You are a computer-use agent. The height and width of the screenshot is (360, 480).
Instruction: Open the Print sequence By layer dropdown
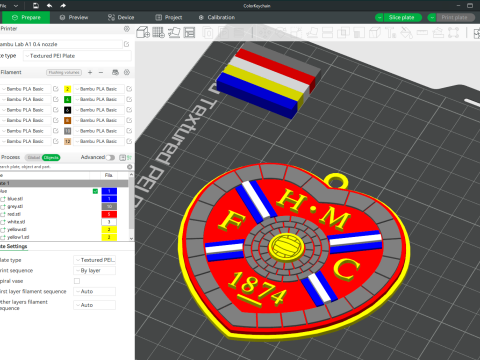95,270
